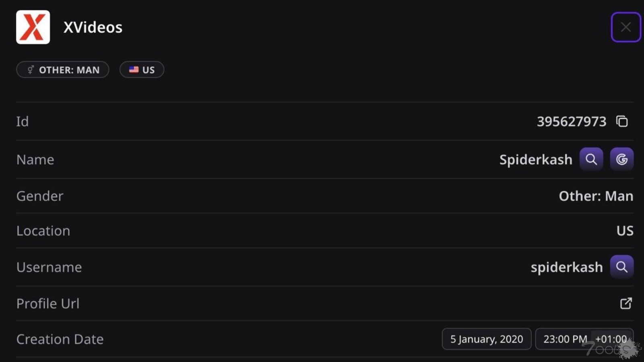
Task: Click the gender symbol in OTHER: MAN tag
Action: pyautogui.click(x=31, y=70)
